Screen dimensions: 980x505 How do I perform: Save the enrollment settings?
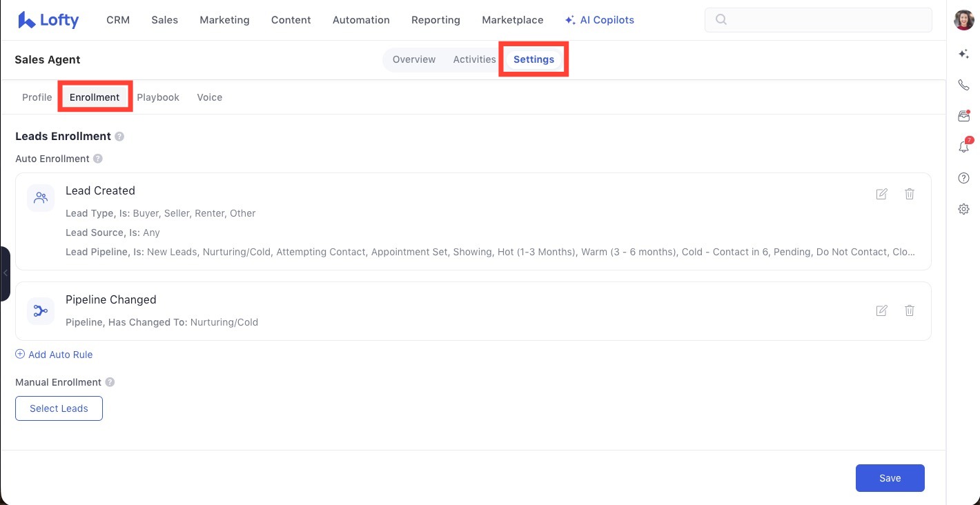click(890, 477)
